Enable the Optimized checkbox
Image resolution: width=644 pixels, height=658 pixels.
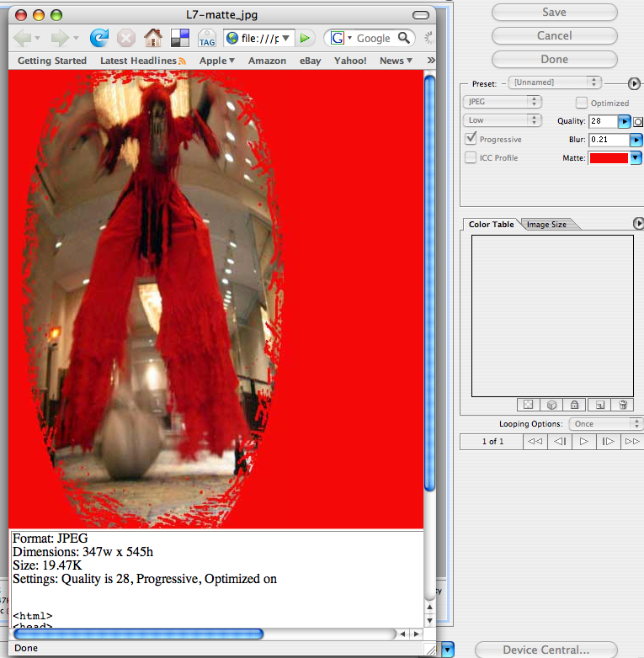(x=581, y=103)
